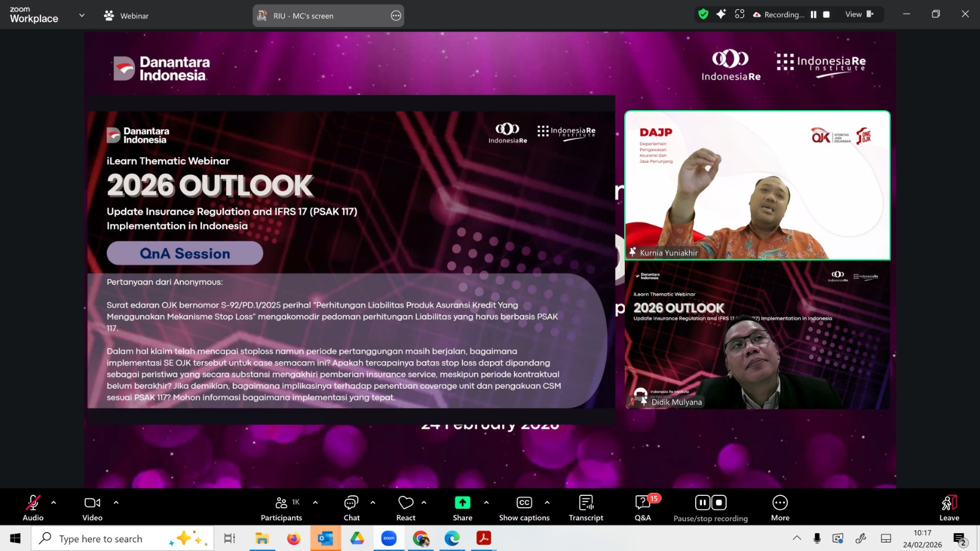Open the RIU - MC's screen options
Image resolution: width=980 pixels, height=551 pixels.
396,16
